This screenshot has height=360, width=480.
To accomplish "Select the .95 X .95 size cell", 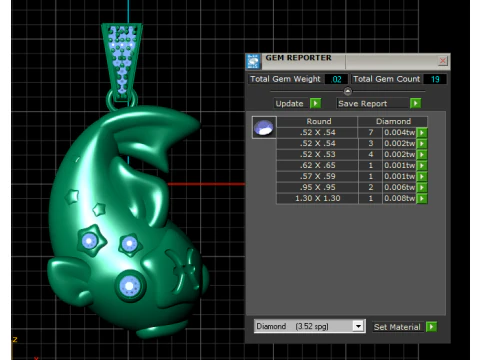I will pyautogui.click(x=317, y=188).
